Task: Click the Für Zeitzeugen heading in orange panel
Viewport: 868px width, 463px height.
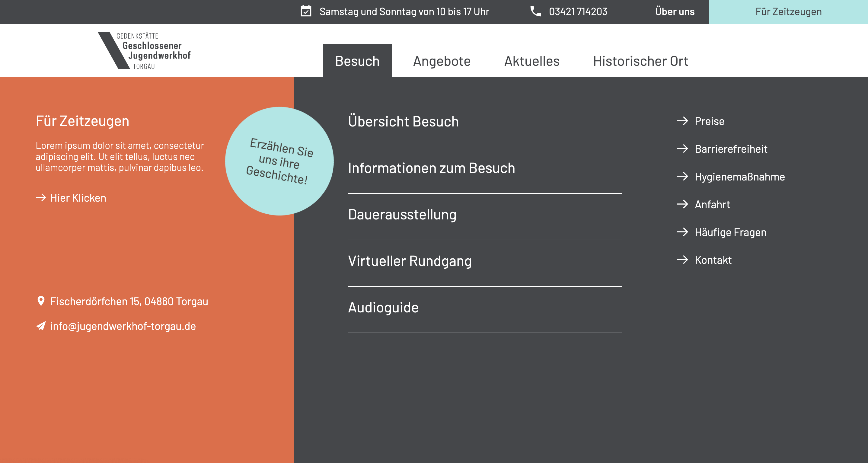Action: point(82,121)
